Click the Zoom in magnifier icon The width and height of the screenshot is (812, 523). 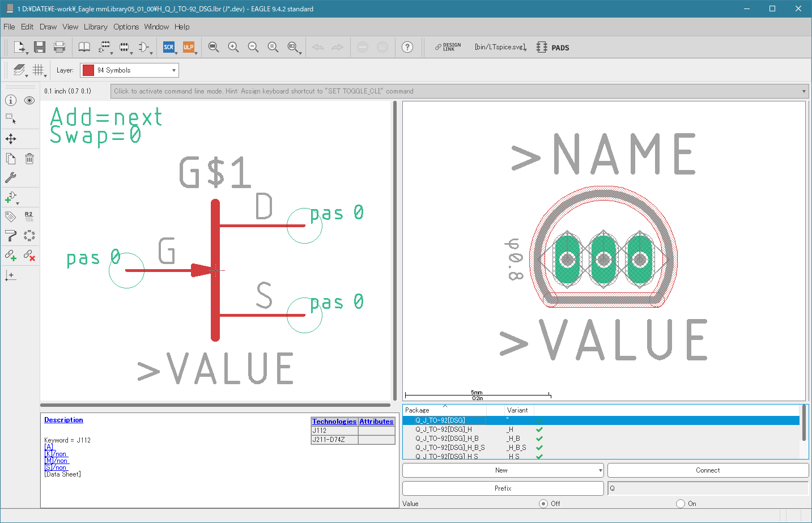pyautogui.click(x=233, y=47)
